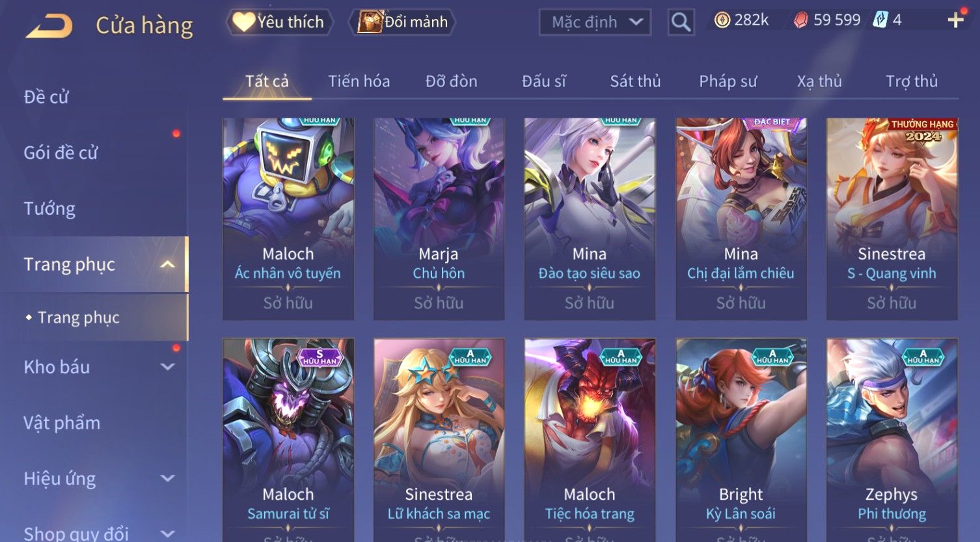Open Gói đề cử in the sidebar
This screenshot has width=980, height=542.
61,153
